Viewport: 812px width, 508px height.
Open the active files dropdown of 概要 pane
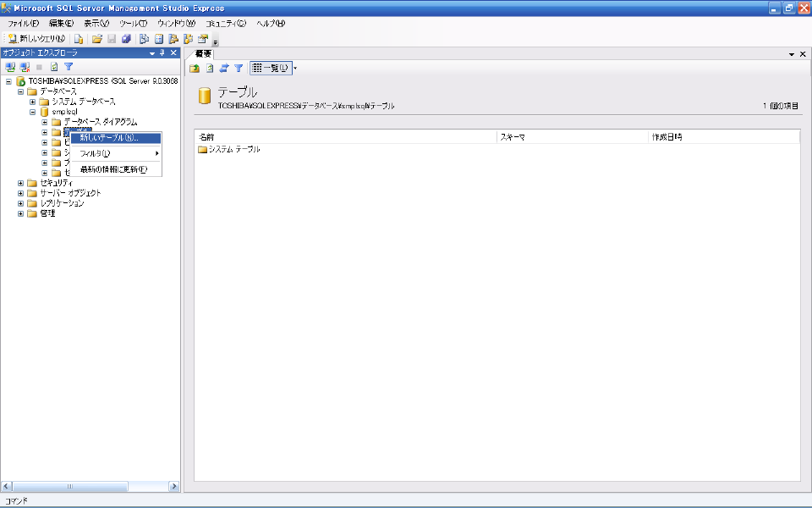tap(792, 54)
